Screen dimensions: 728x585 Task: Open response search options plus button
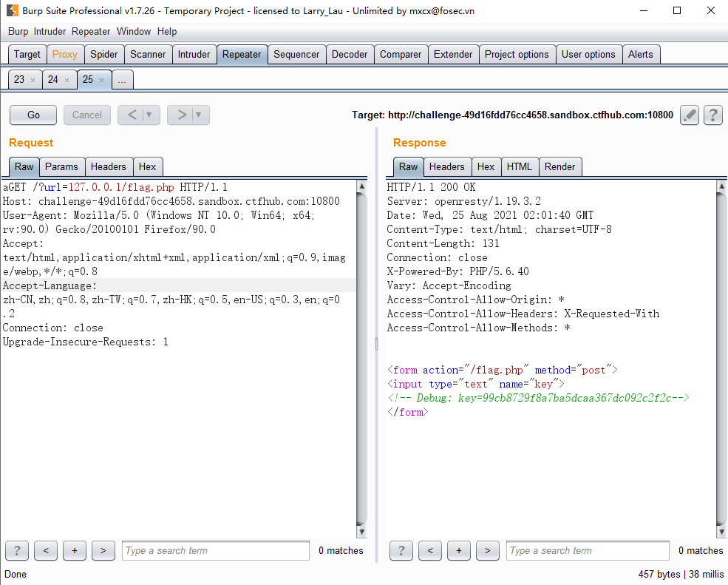459,551
